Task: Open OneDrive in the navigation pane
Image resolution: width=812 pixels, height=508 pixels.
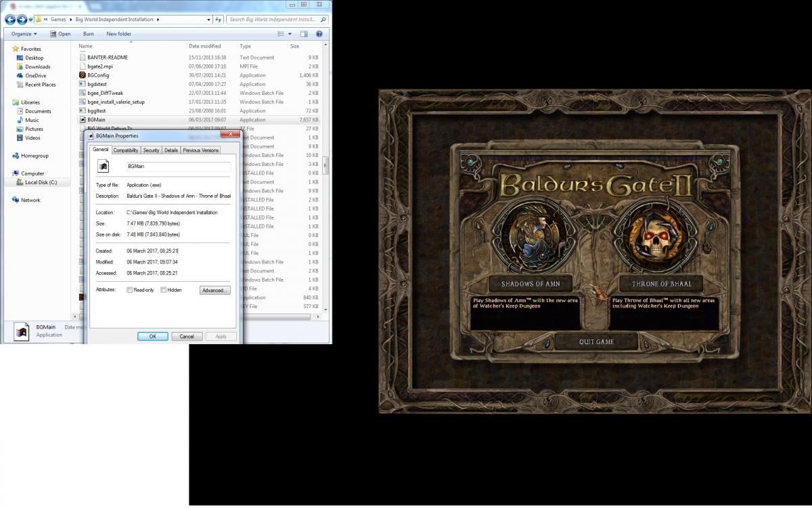Action: [31, 76]
